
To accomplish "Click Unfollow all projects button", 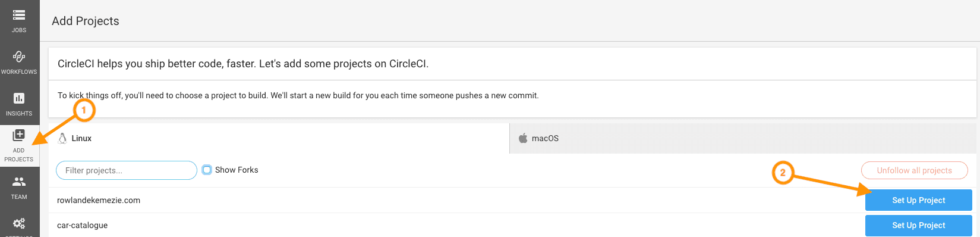I will pos(914,170).
